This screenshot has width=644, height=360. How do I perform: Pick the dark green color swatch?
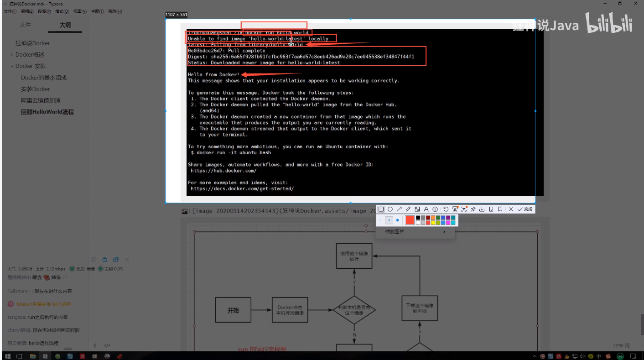pyautogui.click(x=438, y=218)
